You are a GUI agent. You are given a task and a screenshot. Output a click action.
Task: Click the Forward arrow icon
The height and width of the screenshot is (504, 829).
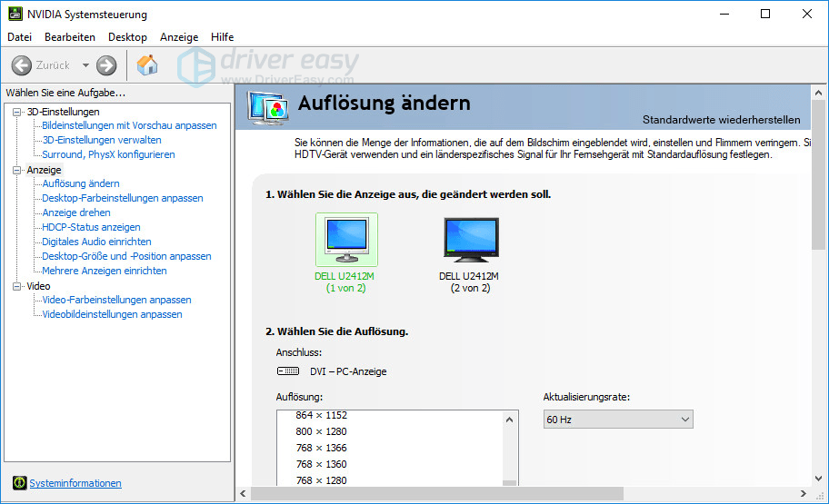(x=106, y=65)
